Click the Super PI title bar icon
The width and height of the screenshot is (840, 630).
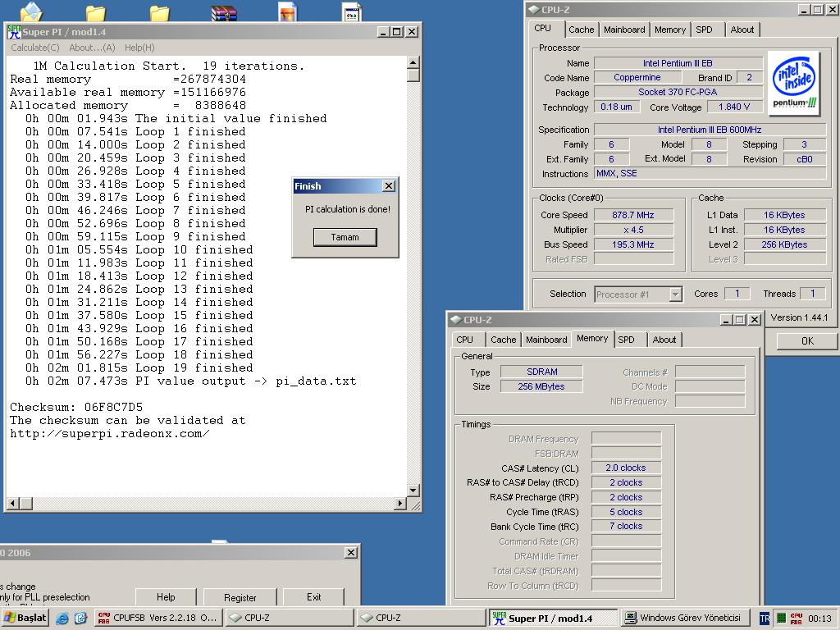pyautogui.click(x=14, y=32)
